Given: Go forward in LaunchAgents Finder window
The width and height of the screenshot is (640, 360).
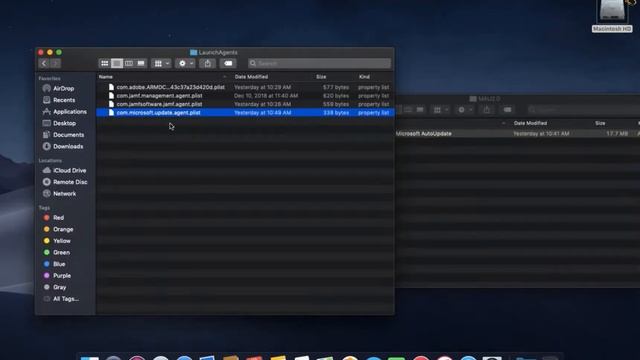Looking at the screenshot, I should pos(56,63).
